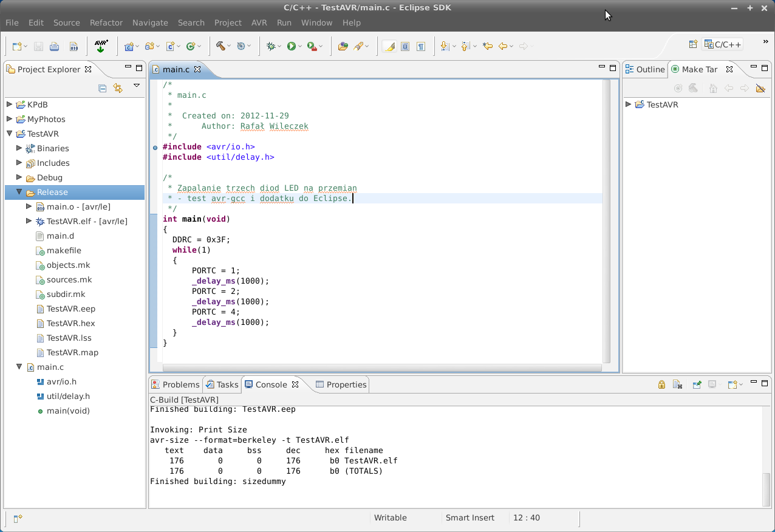This screenshot has height=532, width=775.
Task: Maximize the editor area
Action: pos(613,67)
